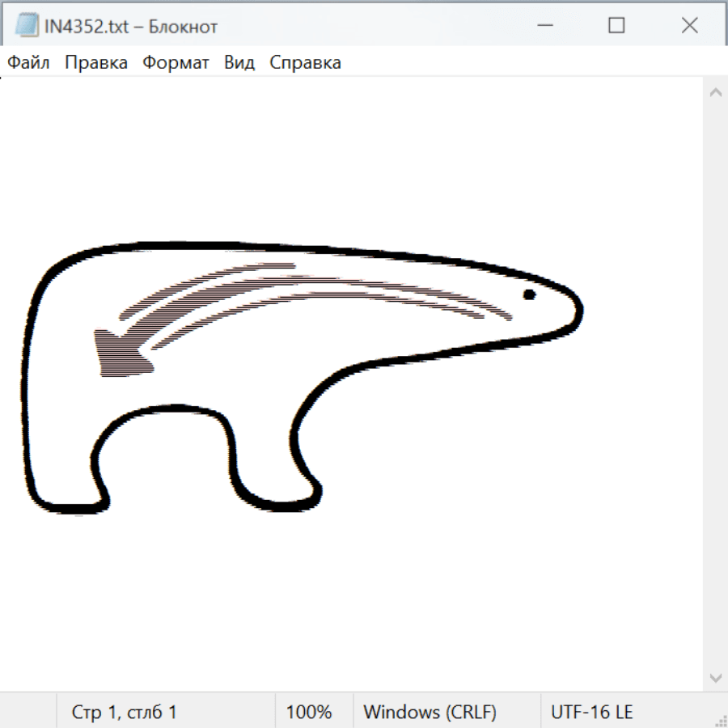The width and height of the screenshot is (728, 728).
Task: Maximize the Notepad window
Action: point(616,26)
